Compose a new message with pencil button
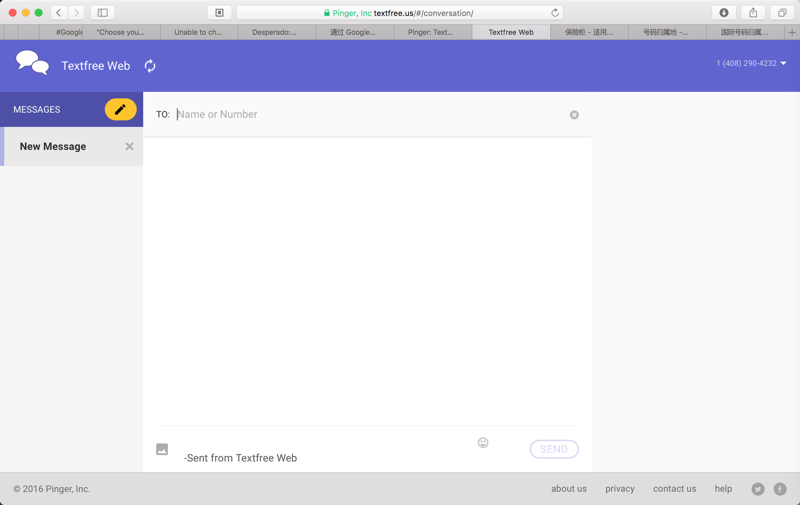The width and height of the screenshot is (800, 505). (120, 109)
